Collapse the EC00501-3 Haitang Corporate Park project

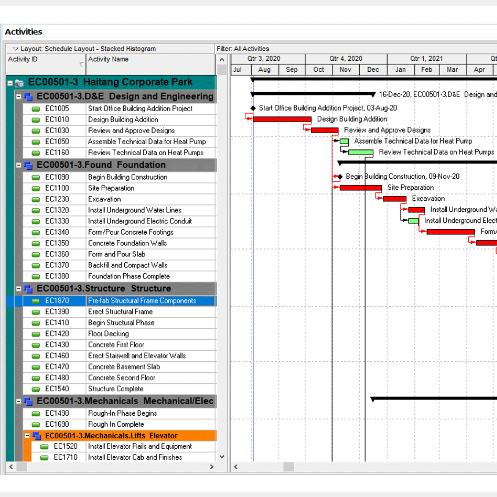pos(10,83)
